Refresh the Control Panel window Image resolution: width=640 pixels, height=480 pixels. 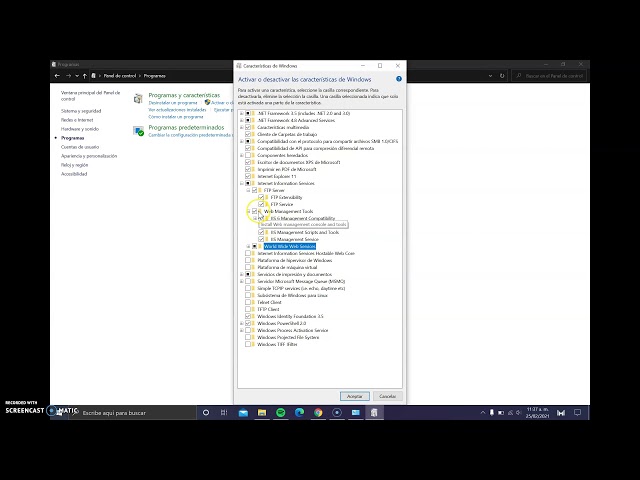click(502, 76)
